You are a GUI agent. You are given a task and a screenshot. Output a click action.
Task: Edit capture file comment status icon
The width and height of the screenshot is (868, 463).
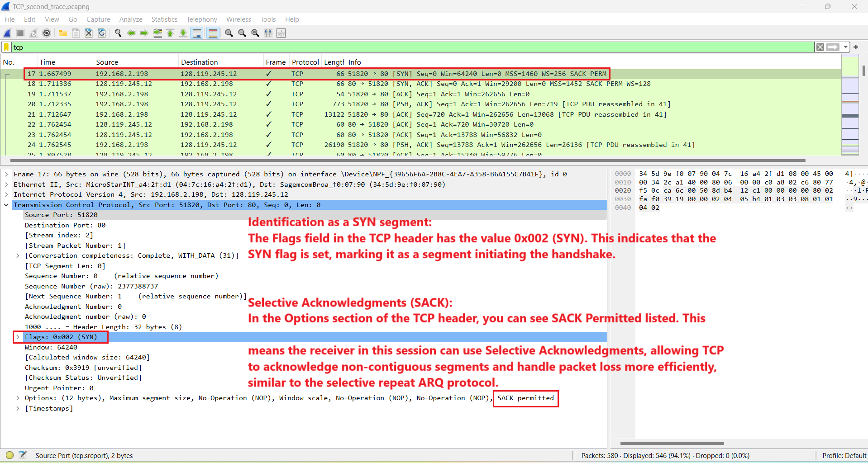(x=23, y=455)
